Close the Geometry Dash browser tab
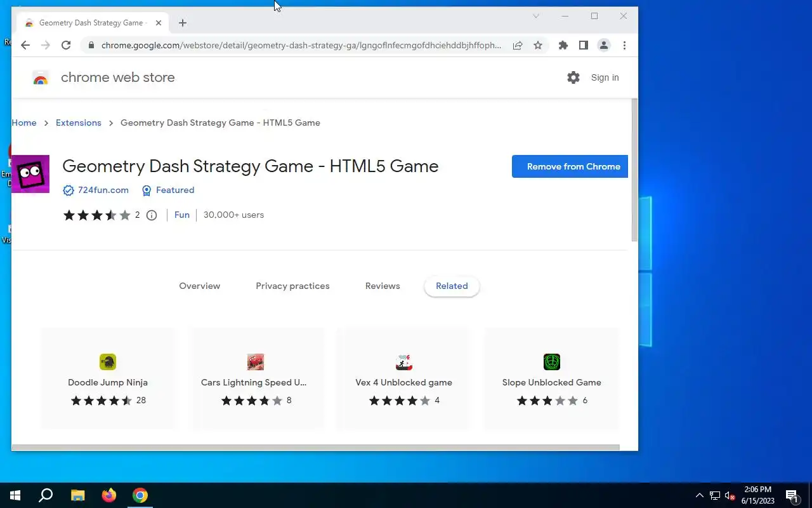Viewport: 812px width, 508px height. [x=159, y=23]
